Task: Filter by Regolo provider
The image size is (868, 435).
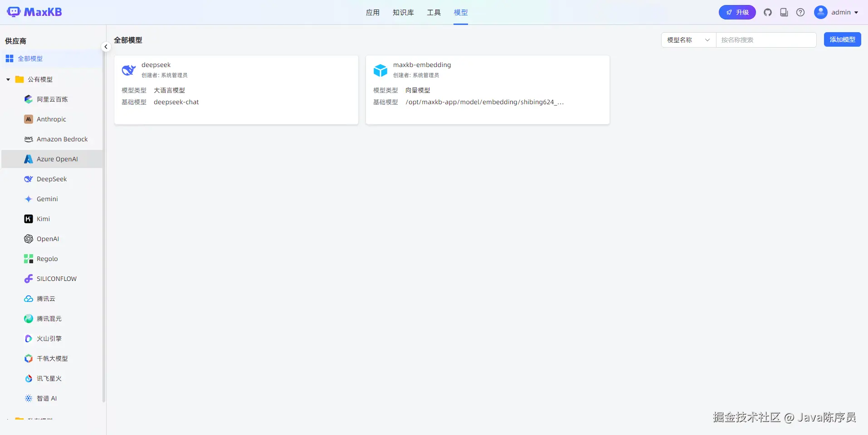Action: pos(53,259)
